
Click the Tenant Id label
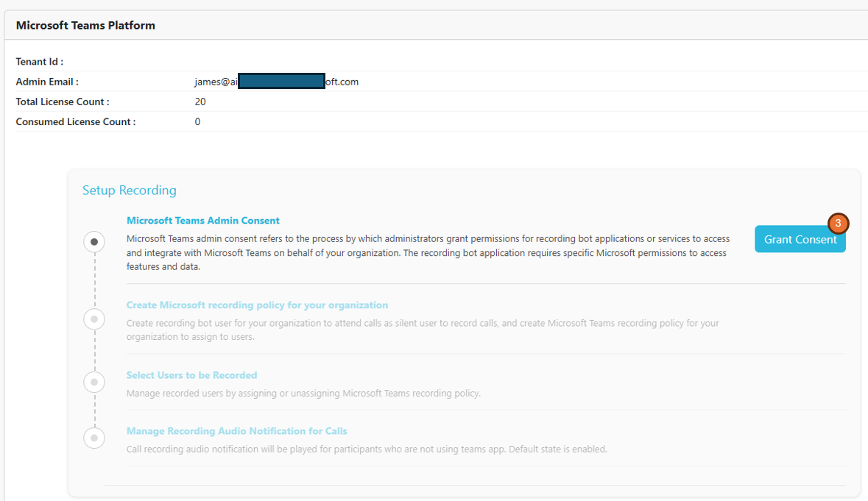pyautogui.click(x=40, y=62)
